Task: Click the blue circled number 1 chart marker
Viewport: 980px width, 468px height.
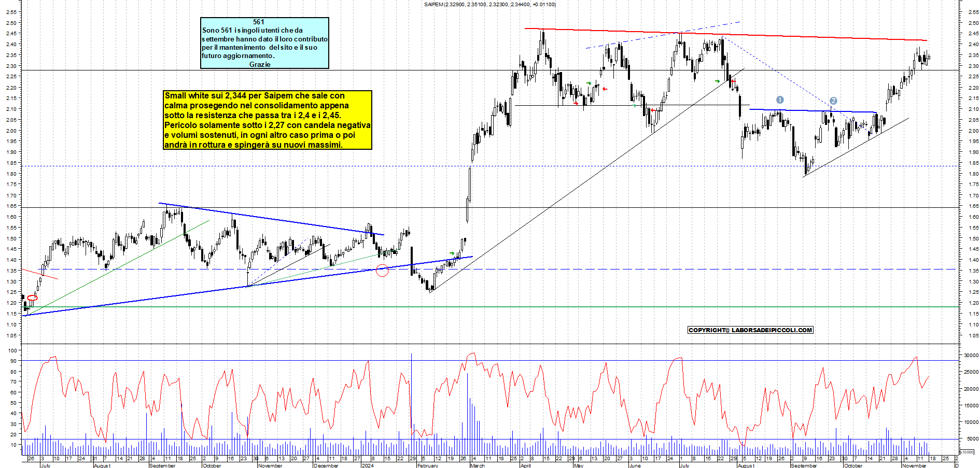Action: [x=780, y=100]
